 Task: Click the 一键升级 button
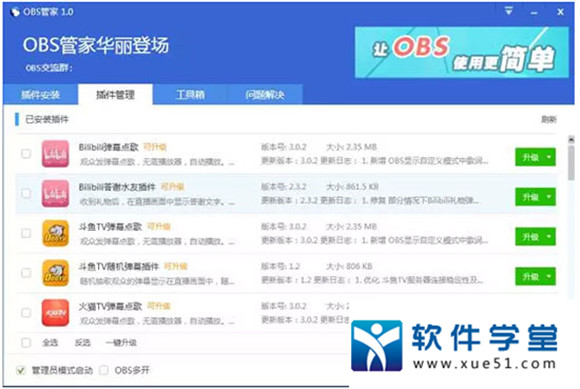pos(121,343)
